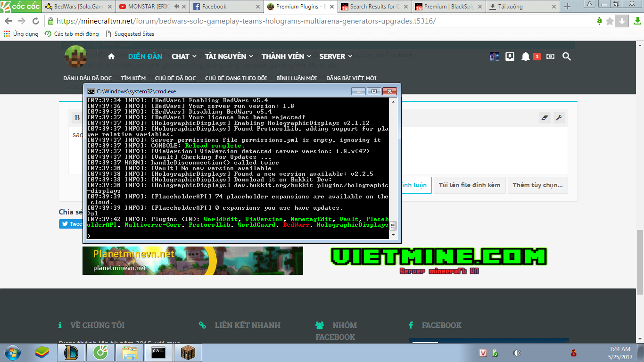This screenshot has width=644, height=362.
Task: Click the volume speaker tray icon
Action: coord(517,353)
